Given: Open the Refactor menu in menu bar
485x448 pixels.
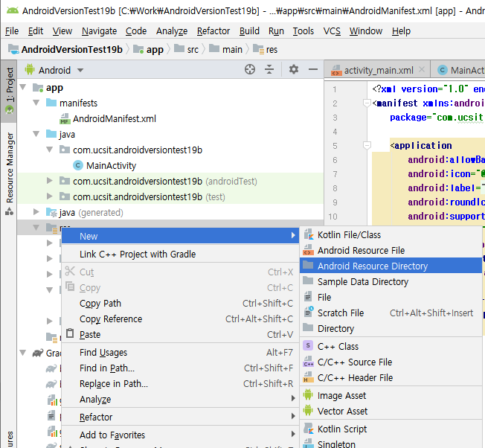Looking at the screenshot, I should pyautogui.click(x=213, y=31).
